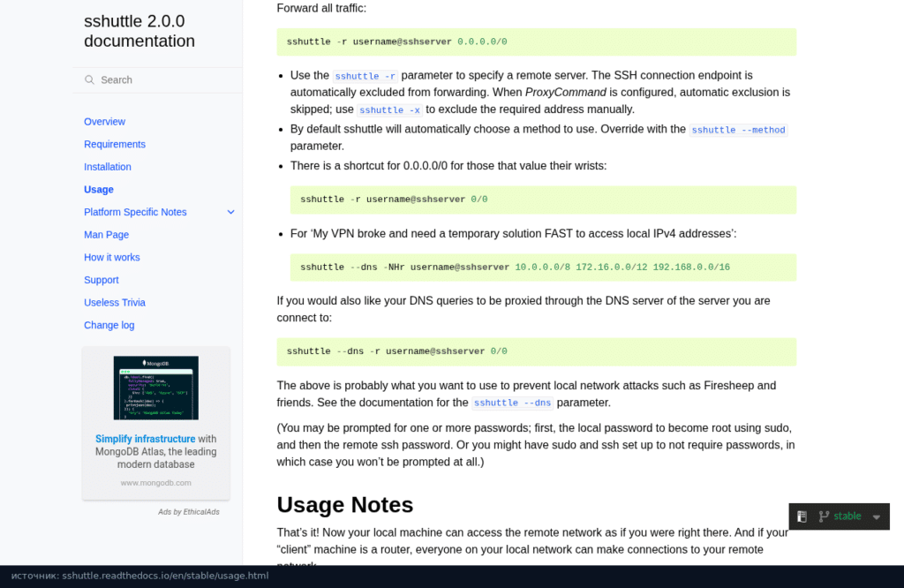Click the www.mongodb.com ad URL
The height and width of the screenshot is (588, 904).
tap(155, 483)
